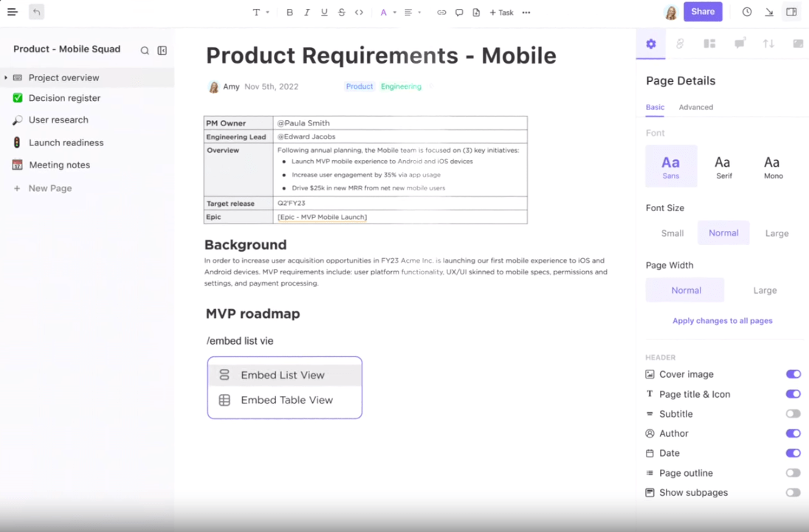Switch to the Advanced tab
This screenshot has height=532, width=809.
(695, 107)
